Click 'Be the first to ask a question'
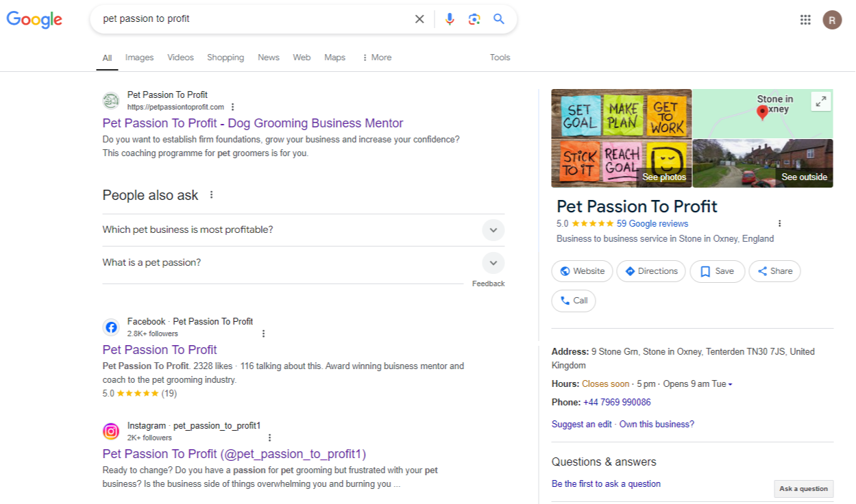856x504 pixels. (606, 484)
